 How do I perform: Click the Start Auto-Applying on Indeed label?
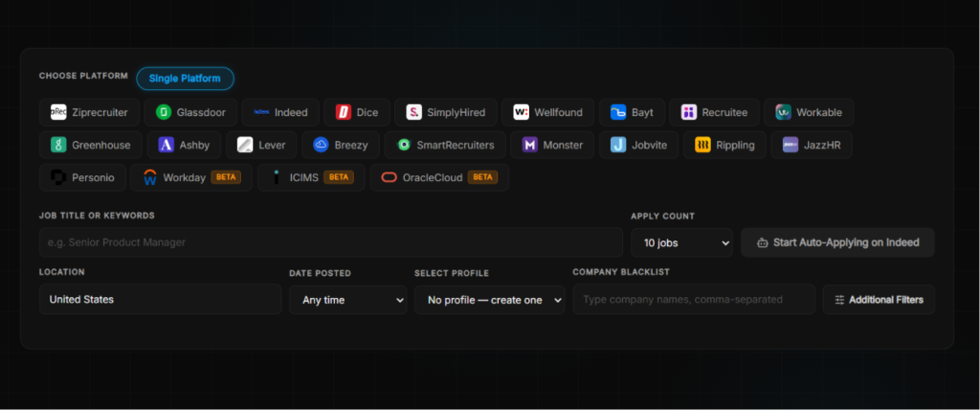pyautogui.click(x=846, y=243)
